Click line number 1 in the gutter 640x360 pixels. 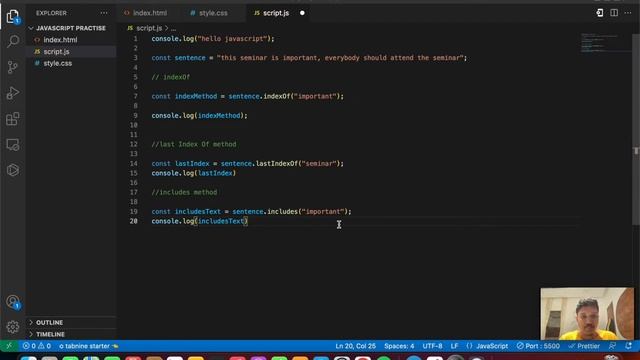(x=135, y=39)
